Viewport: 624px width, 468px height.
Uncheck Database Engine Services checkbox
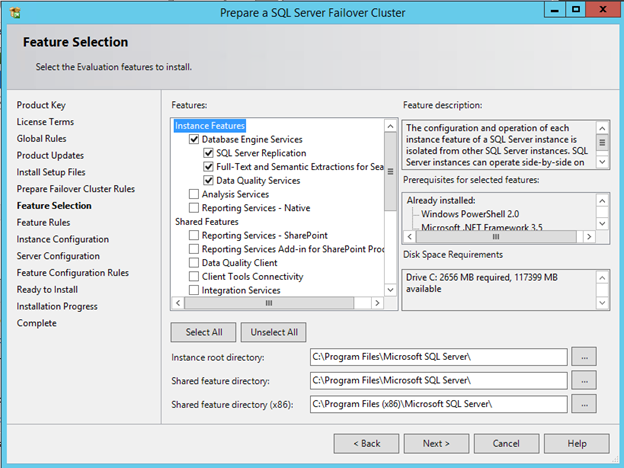[194, 140]
